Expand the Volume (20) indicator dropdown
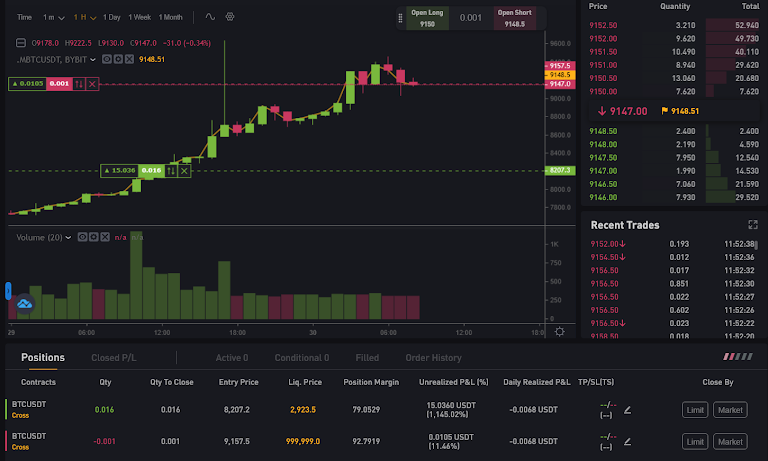 [70, 237]
